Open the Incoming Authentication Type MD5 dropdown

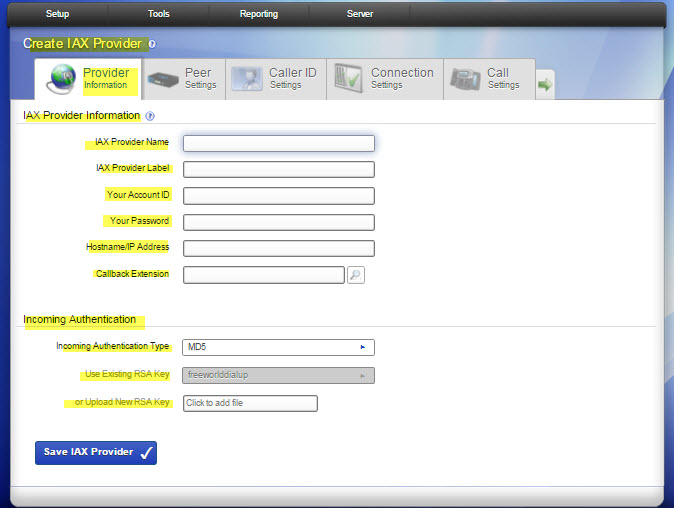(278, 347)
